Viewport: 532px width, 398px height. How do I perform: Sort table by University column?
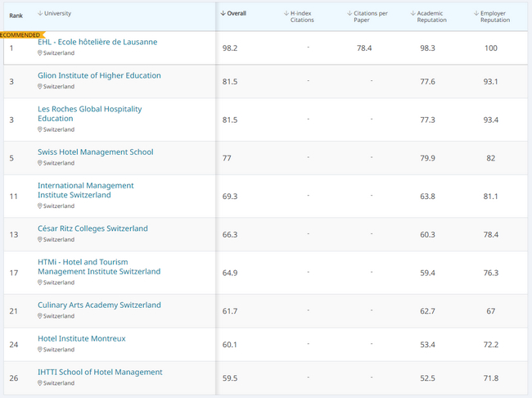(x=54, y=13)
